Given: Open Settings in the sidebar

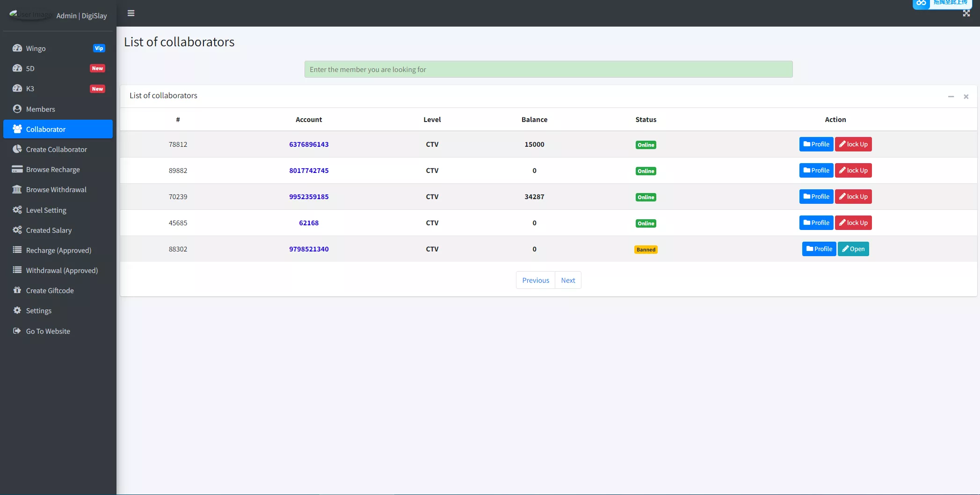Looking at the screenshot, I should click(x=39, y=310).
